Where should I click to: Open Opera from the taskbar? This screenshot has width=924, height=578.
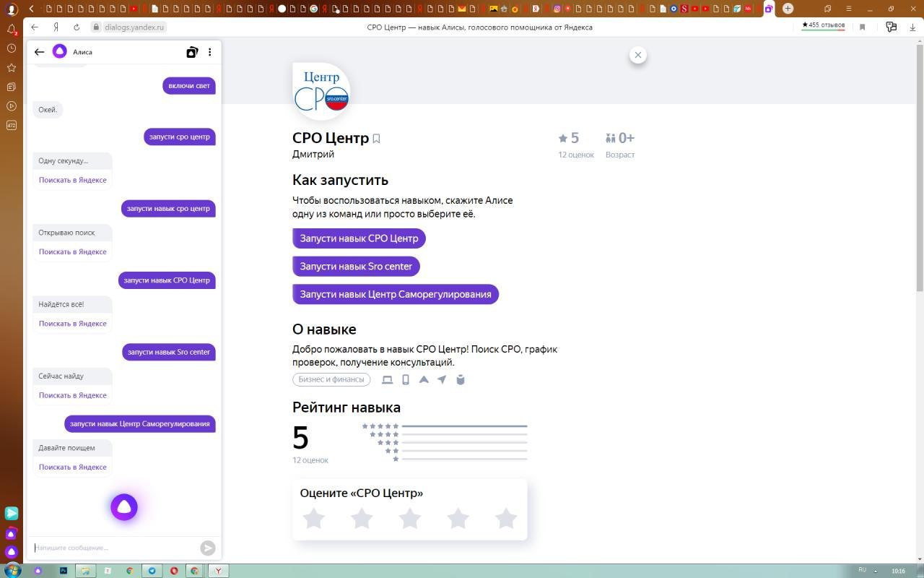click(174, 570)
